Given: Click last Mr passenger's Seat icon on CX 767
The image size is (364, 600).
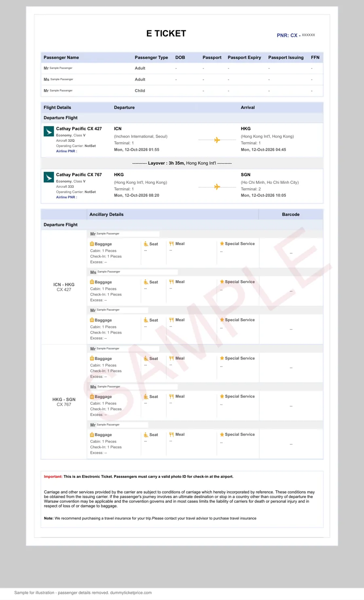Looking at the screenshot, I should click(146, 434).
